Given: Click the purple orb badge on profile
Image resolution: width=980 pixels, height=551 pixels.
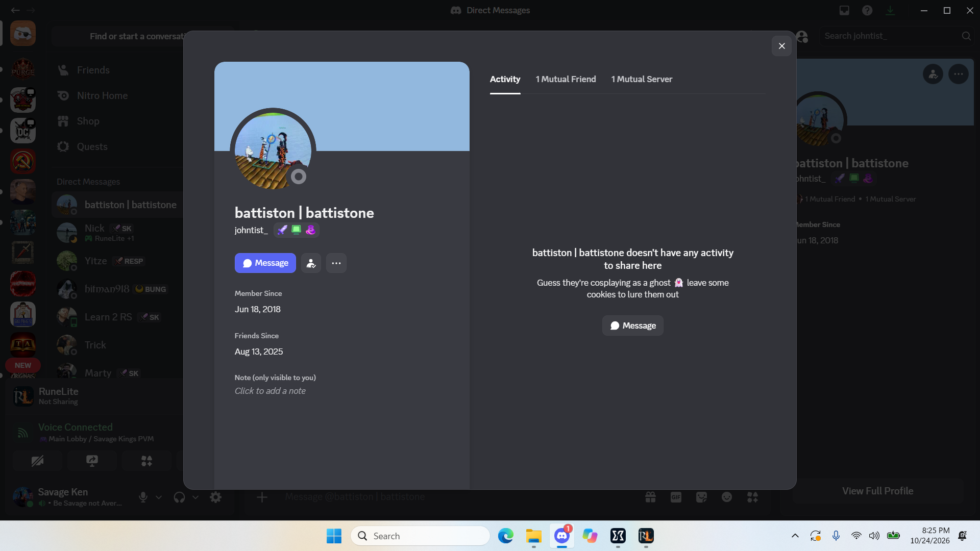Looking at the screenshot, I should (x=310, y=230).
